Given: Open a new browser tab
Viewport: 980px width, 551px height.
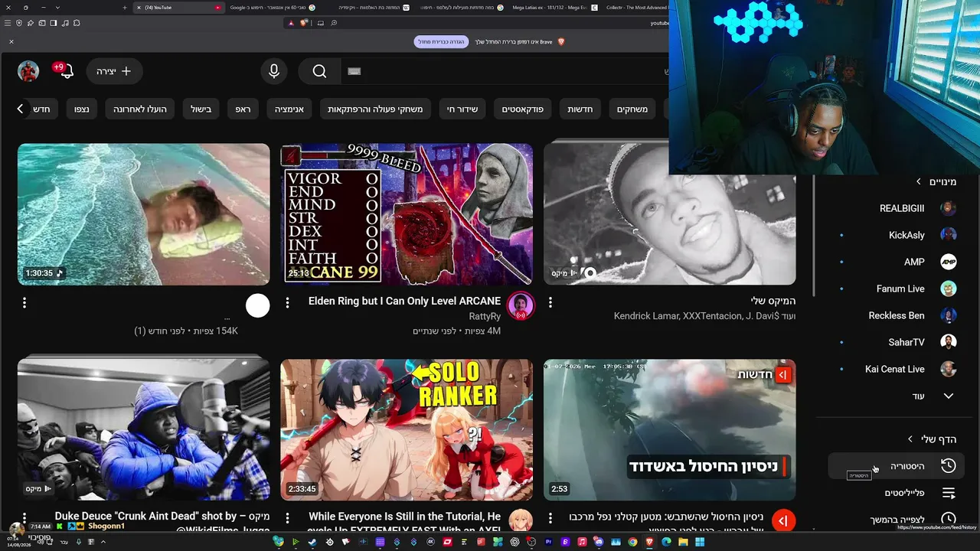Looking at the screenshot, I should (x=125, y=8).
